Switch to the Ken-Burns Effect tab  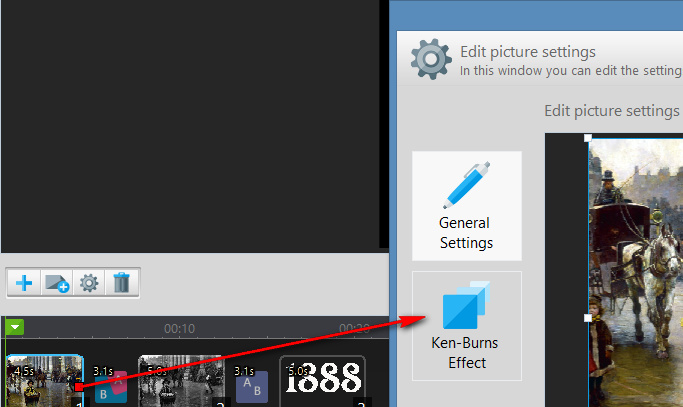467,326
